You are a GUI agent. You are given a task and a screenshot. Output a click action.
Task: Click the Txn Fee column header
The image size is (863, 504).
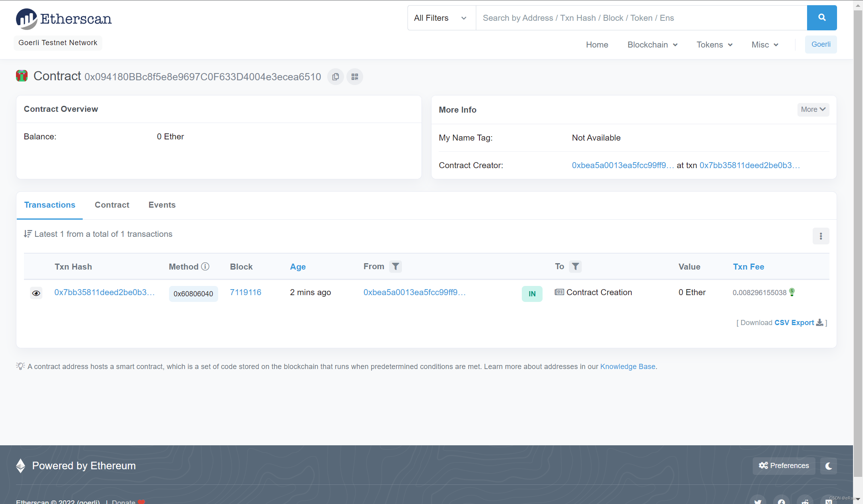(748, 267)
